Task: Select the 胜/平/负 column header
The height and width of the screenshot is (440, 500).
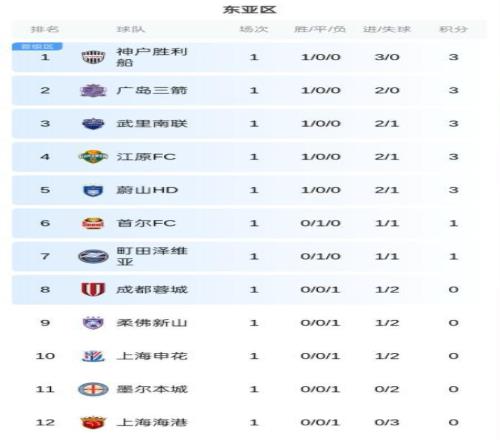Action: (x=320, y=29)
